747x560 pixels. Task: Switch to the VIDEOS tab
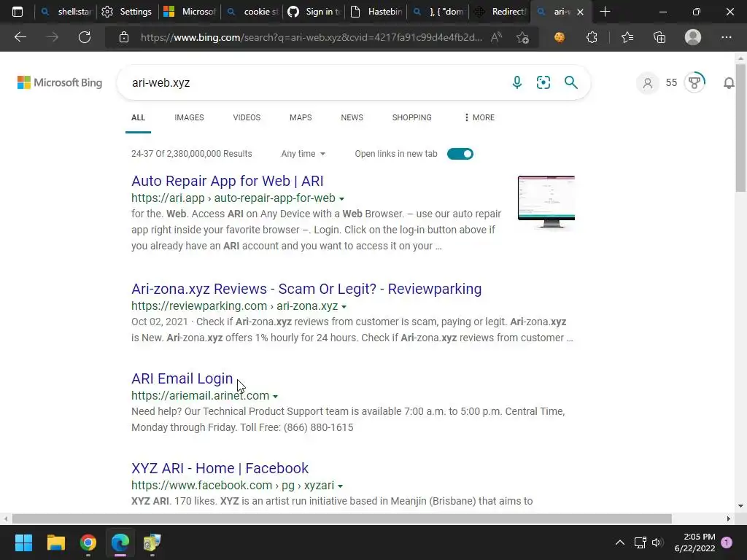(x=247, y=117)
